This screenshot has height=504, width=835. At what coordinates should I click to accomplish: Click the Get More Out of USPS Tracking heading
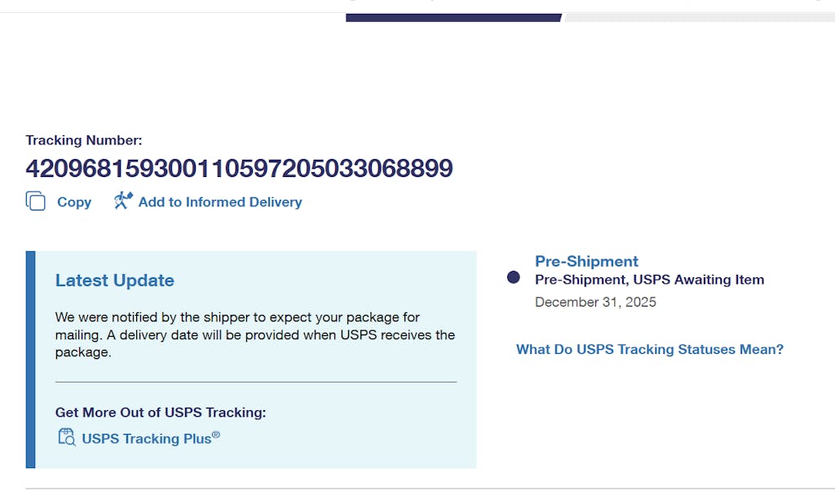[x=161, y=413]
